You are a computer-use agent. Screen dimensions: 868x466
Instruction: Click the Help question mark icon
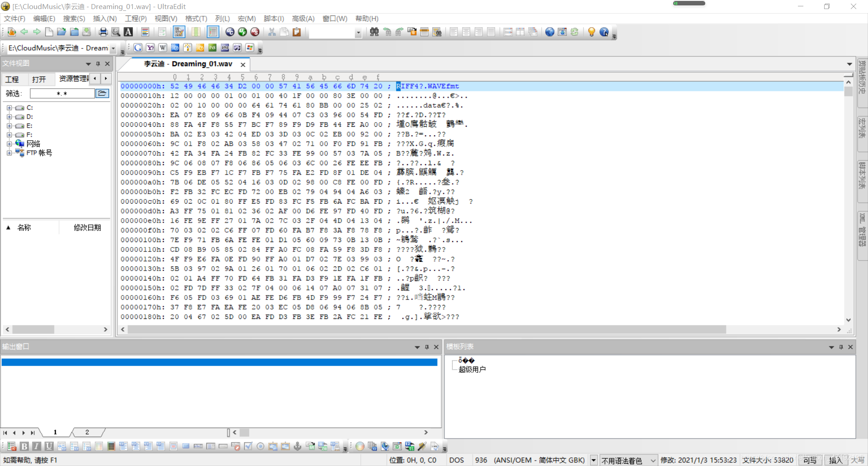[604, 32]
